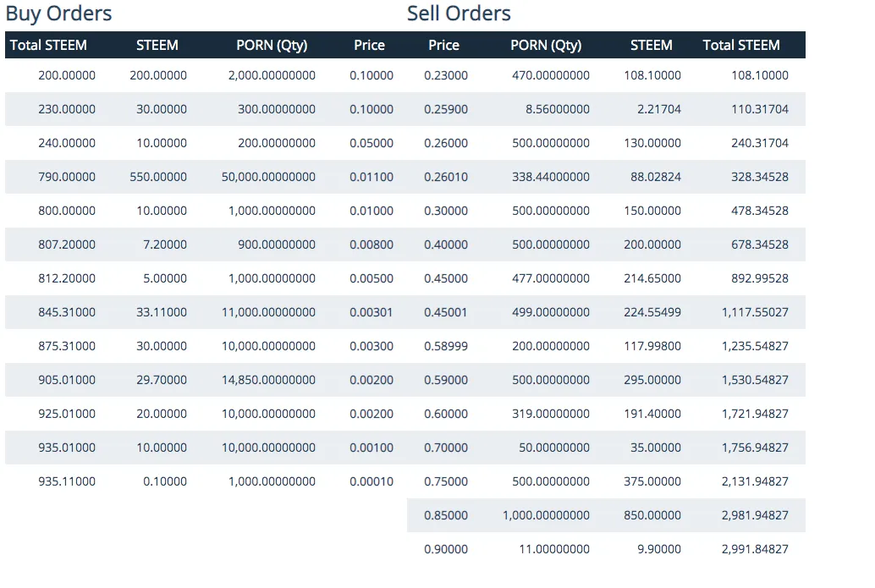Select sell total 1,117.55027
The height and width of the screenshot is (588, 875).
pyautogui.click(x=755, y=312)
